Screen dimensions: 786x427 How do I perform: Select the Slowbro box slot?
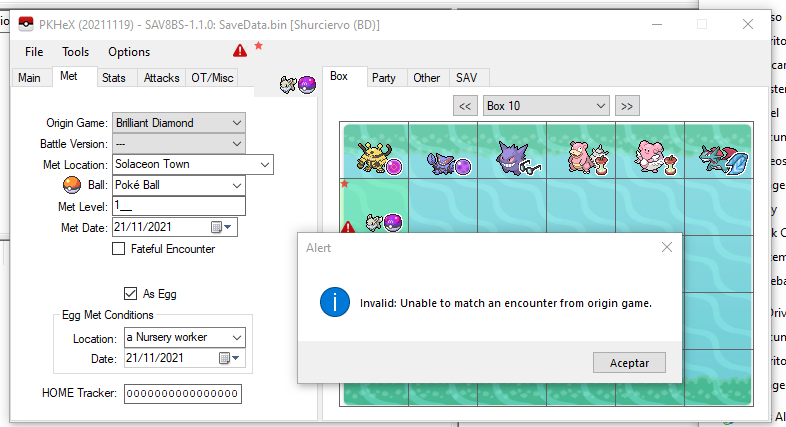(x=581, y=151)
